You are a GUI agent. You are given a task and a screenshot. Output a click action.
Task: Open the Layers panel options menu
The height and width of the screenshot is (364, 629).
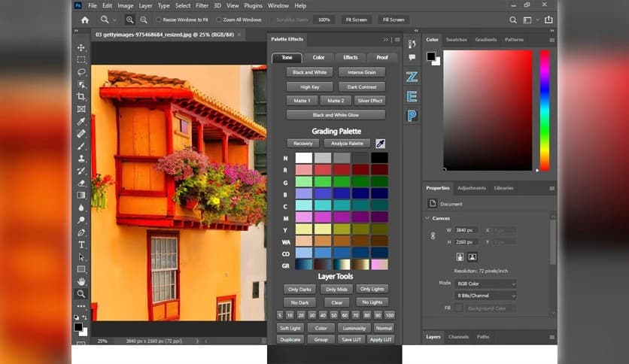pyautogui.click(x=552, y=337)
